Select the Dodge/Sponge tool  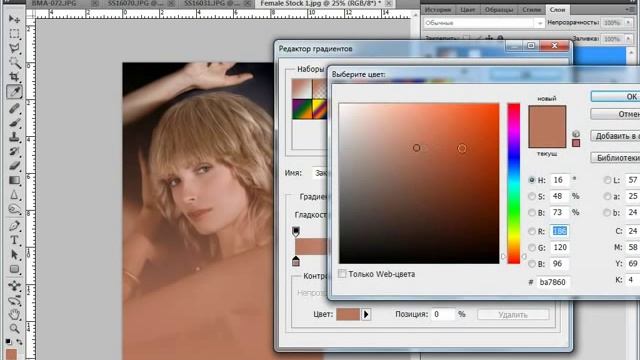[14, 209]
